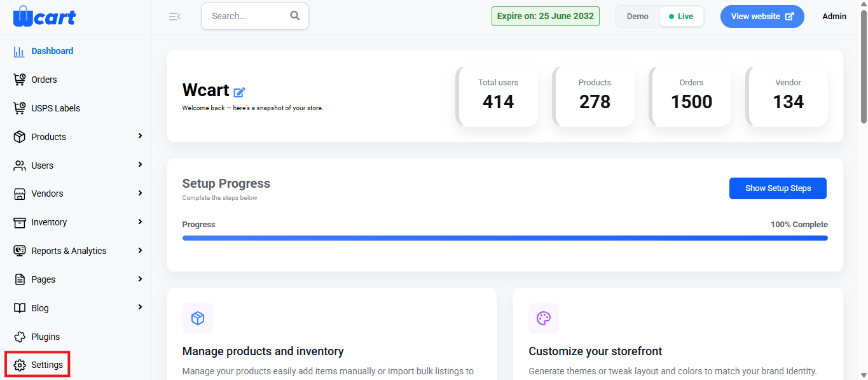
Task: Click the Total users 414 stat card
Action: [x=497, y=96]
